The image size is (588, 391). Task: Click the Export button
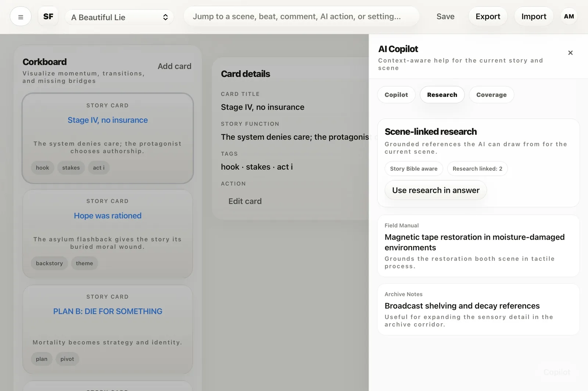[x=488, y=17]
